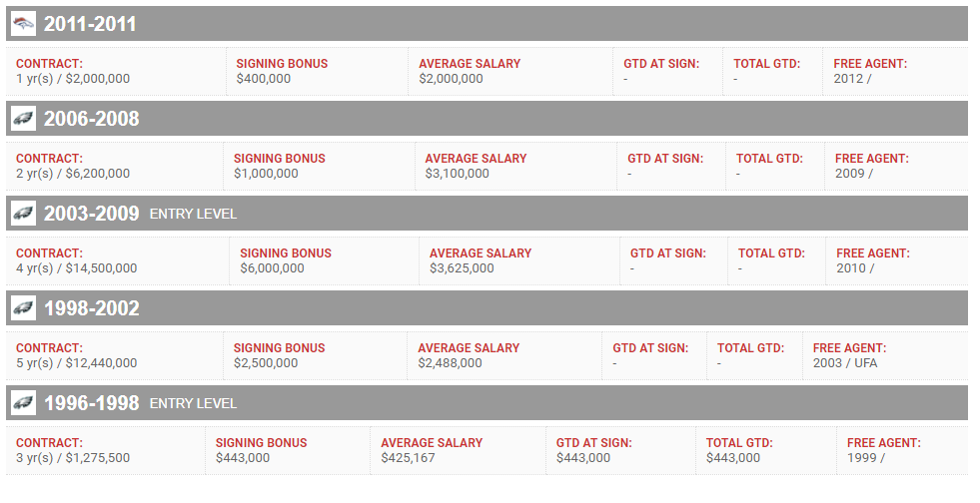980x503 pixels.
Task: Select the $3,625,000 average salary figure
Action: click(462, 268)
